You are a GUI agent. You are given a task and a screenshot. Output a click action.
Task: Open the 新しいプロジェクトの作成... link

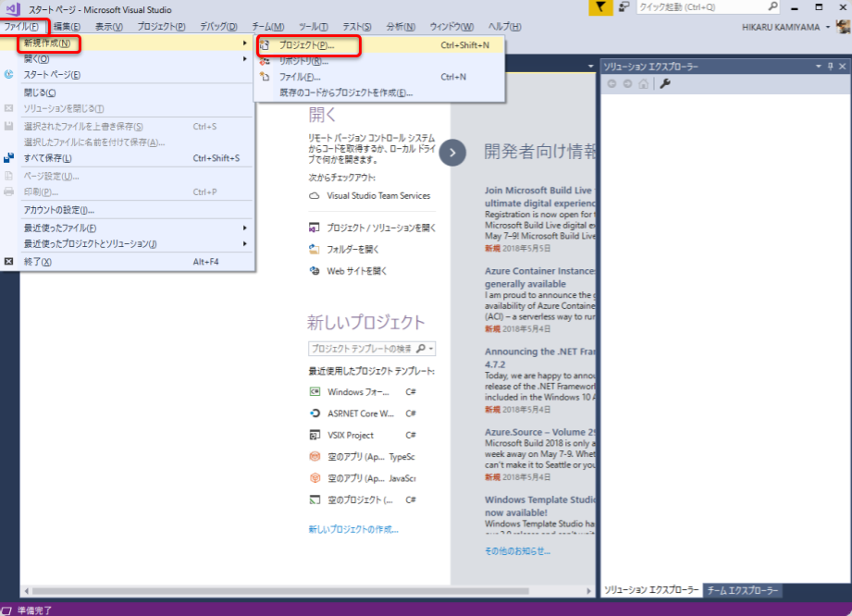(353, 529)
